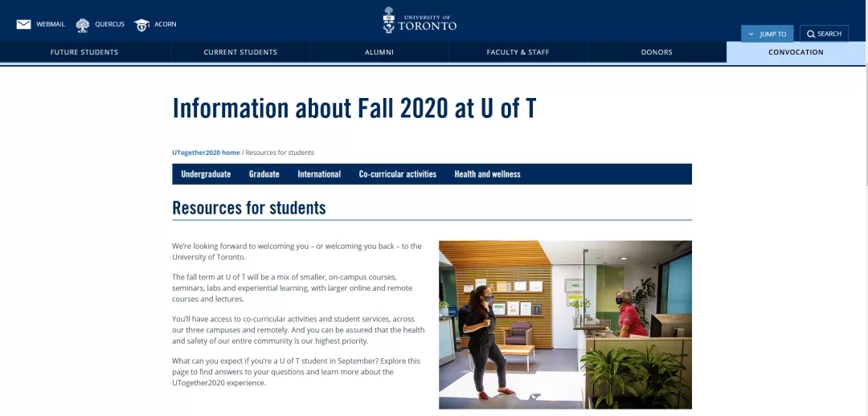Open the Faculty & Staff menu
The image size is (868, 416).
518,52
